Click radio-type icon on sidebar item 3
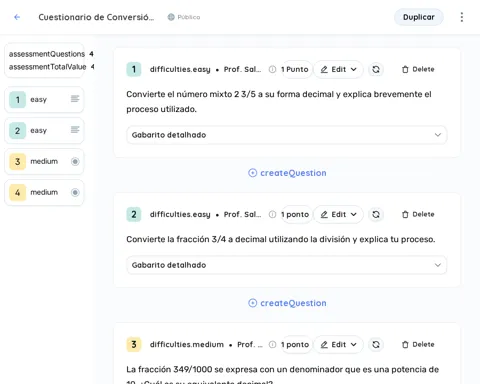Viewport: 480px width, 384px height. [x=75, y=162]
